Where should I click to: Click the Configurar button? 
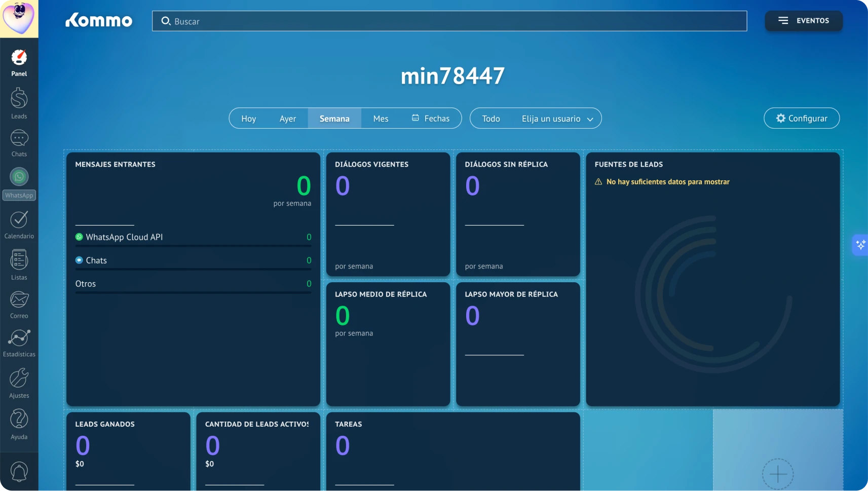point(802,118)
